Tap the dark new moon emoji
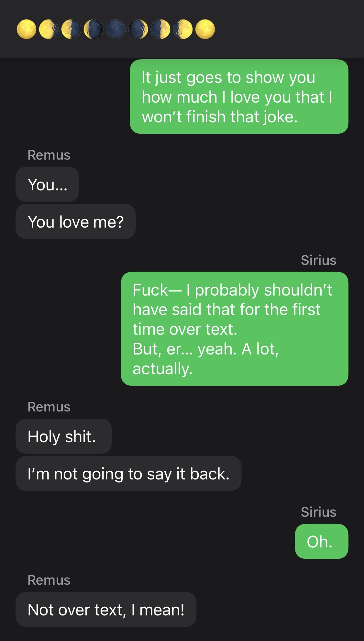 pyautogui.click(x=116, y=29)
